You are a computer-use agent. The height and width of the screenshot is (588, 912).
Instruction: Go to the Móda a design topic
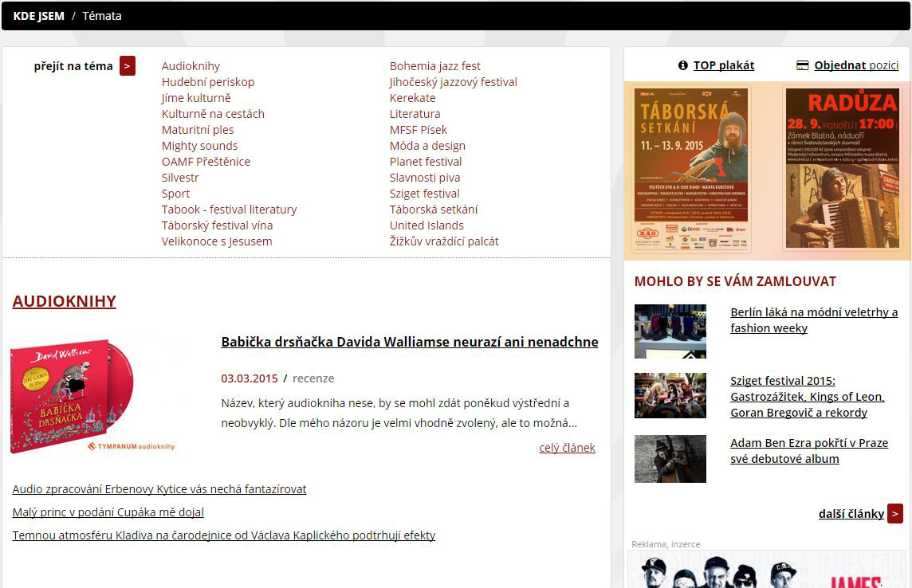point(427,146)
